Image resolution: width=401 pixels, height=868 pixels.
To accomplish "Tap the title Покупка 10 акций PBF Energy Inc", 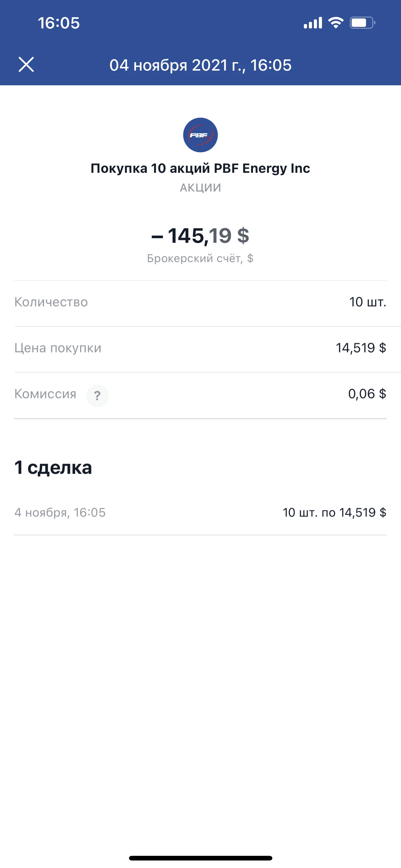I will (200, 168).
